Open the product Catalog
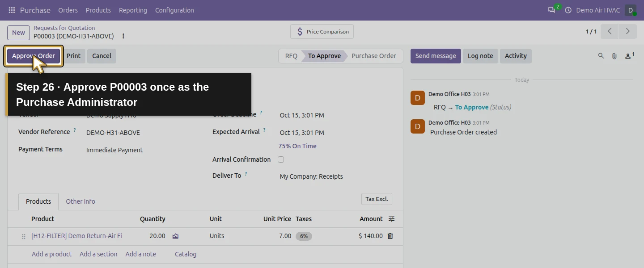 186,254
